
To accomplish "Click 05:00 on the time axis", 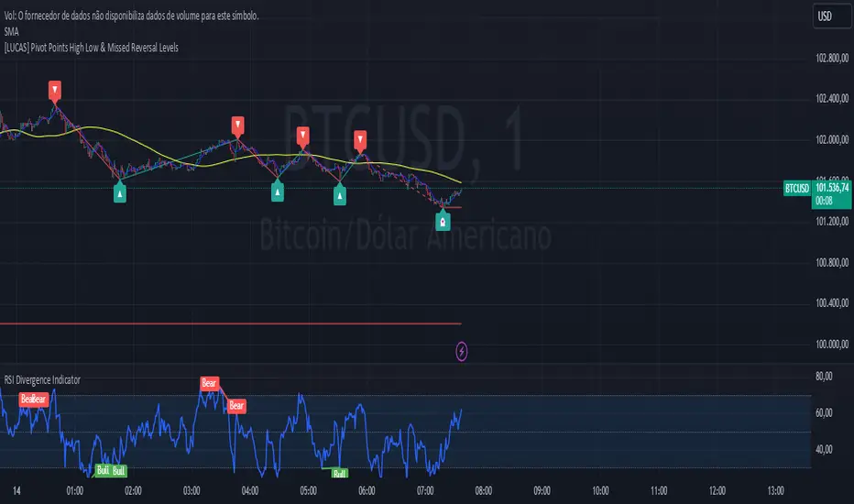I will (308, 491).
